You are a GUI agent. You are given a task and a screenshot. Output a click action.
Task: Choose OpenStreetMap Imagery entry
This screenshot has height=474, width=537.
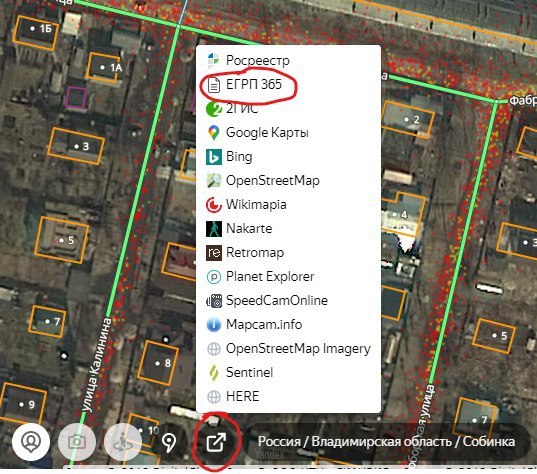[x=288, y=348]
